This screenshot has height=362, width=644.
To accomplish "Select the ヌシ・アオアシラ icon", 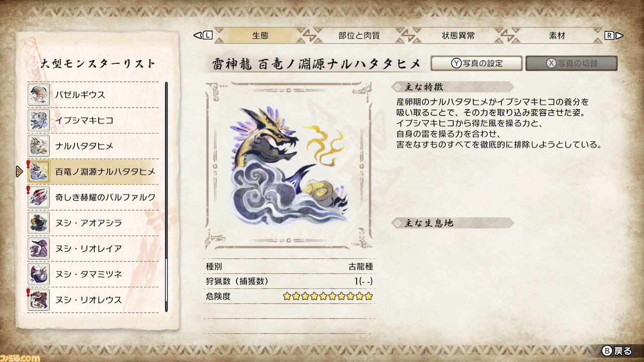I will coord(38,223).
